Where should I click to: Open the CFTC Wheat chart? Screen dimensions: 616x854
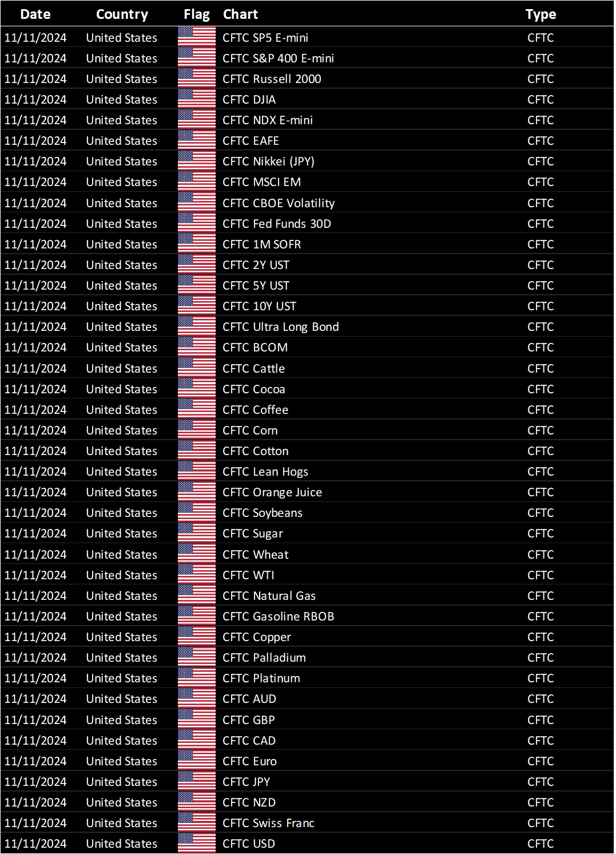tap(256, 554)
